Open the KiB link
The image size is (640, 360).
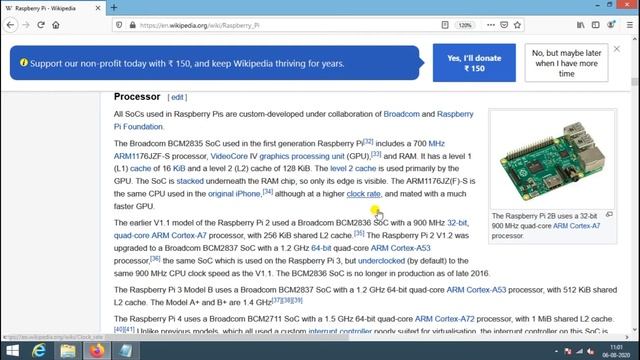pyautogui.click(x=179, y=168)
